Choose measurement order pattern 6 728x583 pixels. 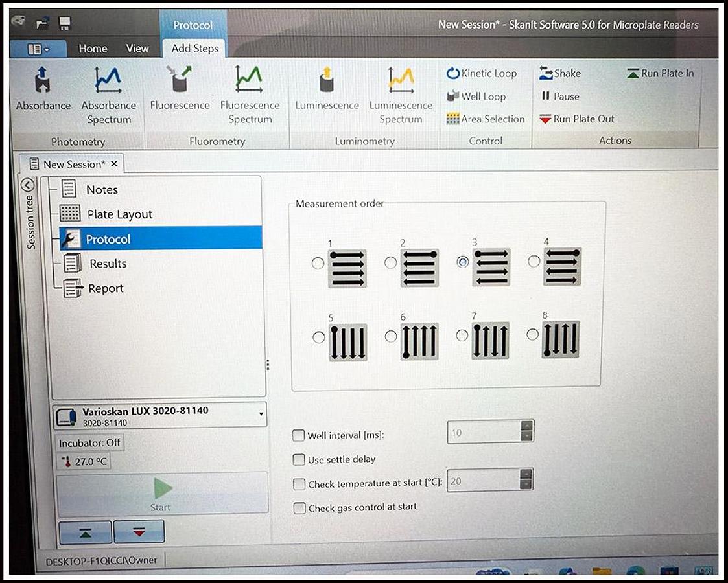[x=390, y=337]
